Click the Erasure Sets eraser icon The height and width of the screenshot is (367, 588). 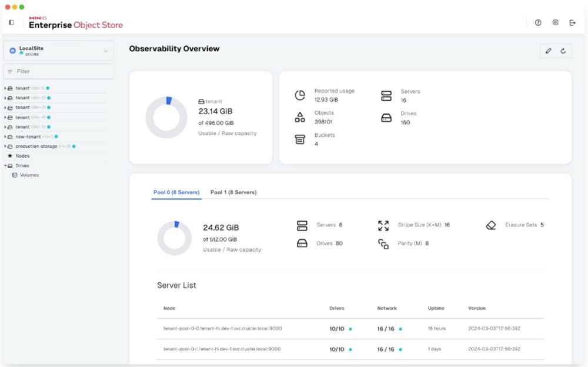point(491,225)
